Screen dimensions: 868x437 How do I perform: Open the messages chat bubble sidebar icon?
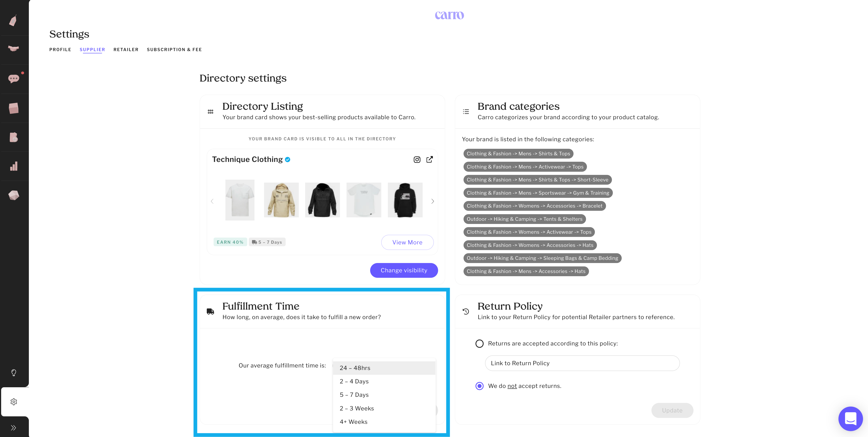tap(13, 79)
